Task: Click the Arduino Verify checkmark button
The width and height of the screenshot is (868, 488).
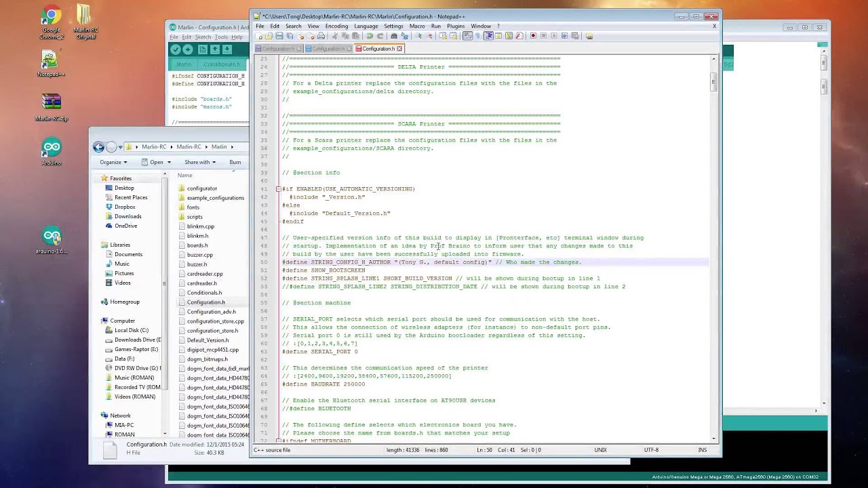Action: click(176, 49)
